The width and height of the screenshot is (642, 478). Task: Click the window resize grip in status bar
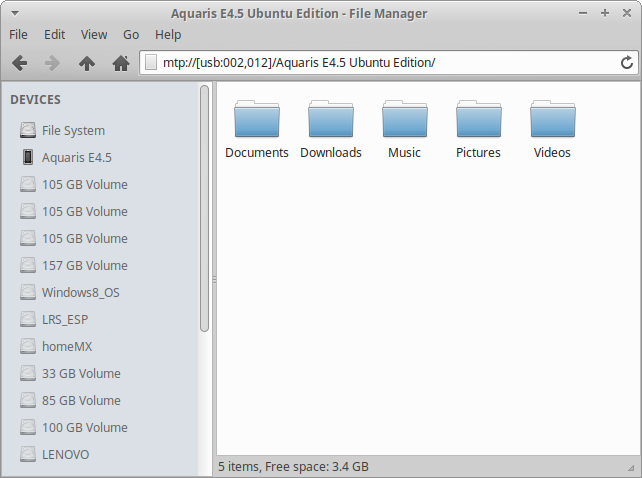[x=631, y=467]
